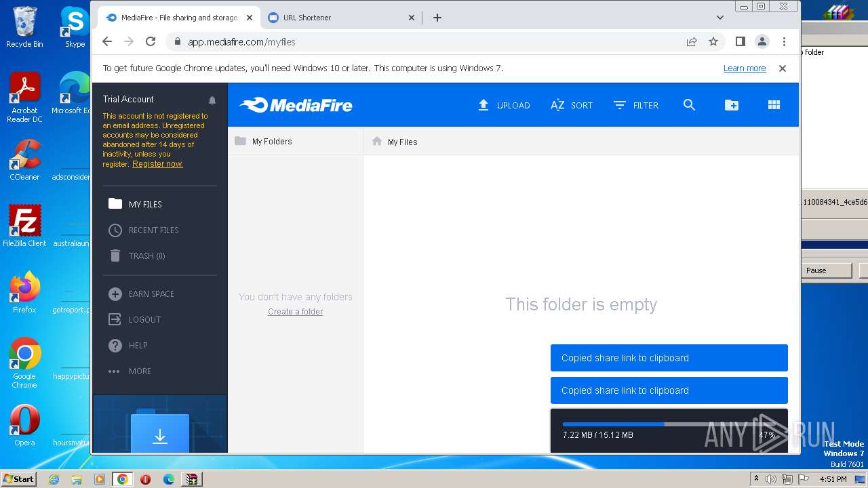The width and height of the screenshot is (868, 488).
Task: Click Internet Explorer taskbar icon
Action: (54, 479)
